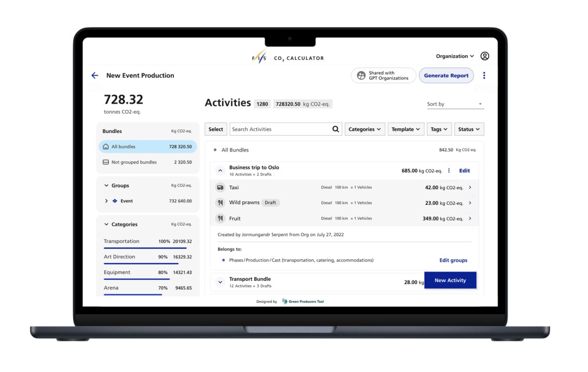Select the All bundles item
Screen dimensions: 588x372
(x=148, y=147)
